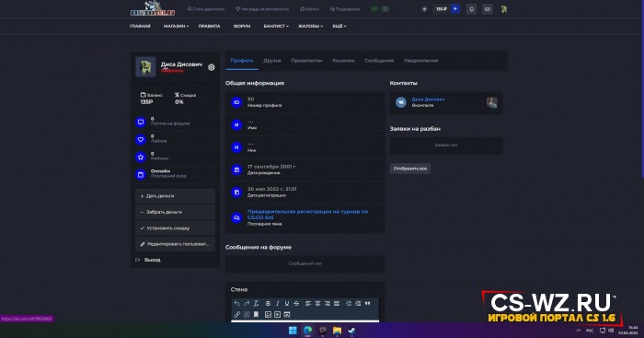Undo the last edit in wall editor
This screenshot has height=338, width=644.
pyautogui.click(x=237, y=303)
